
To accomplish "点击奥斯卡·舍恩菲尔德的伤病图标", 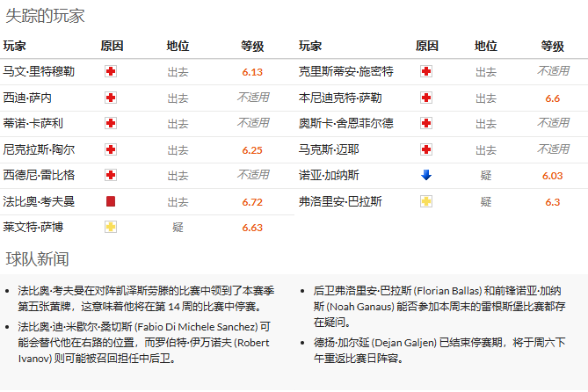I will pos(426,124).
